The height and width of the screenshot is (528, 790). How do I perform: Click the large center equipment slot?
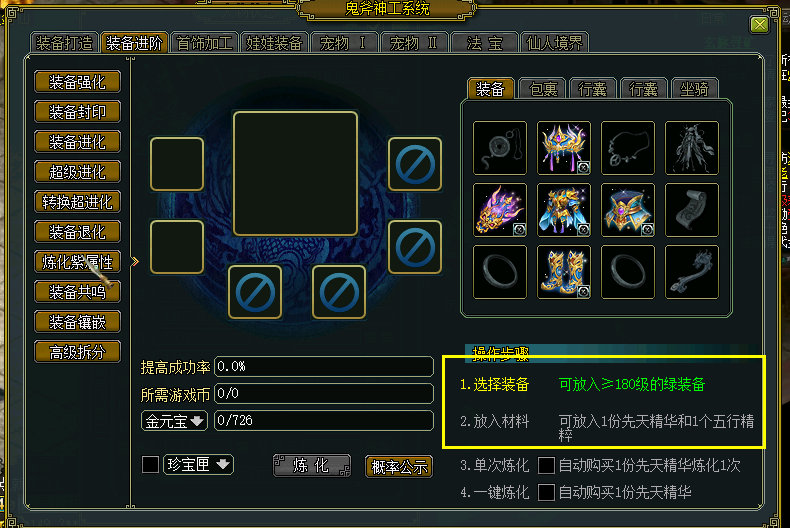(x=295, y=174)
